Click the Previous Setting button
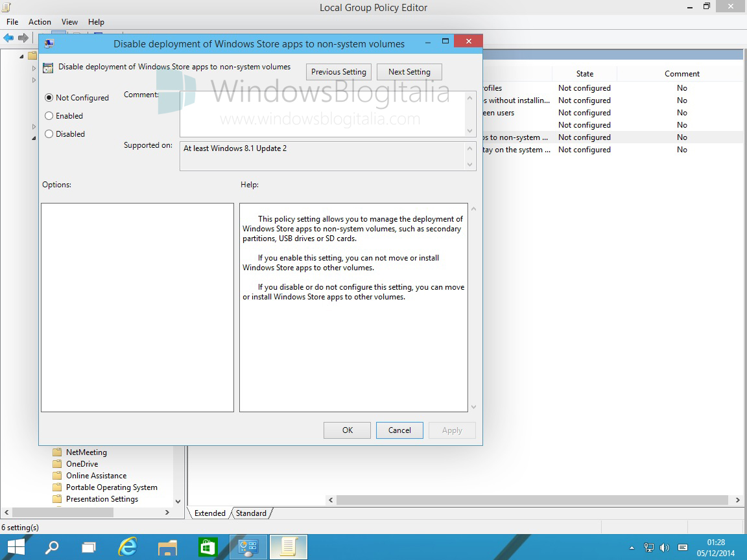This screenshot has height=560, width=747. (x=338, y=72)
